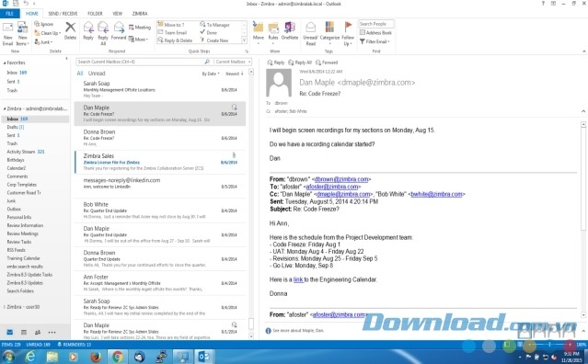Click Forward in reading pane
Image resolution: width=588 pixels, height=364 pixels.
tap(327, 63)
